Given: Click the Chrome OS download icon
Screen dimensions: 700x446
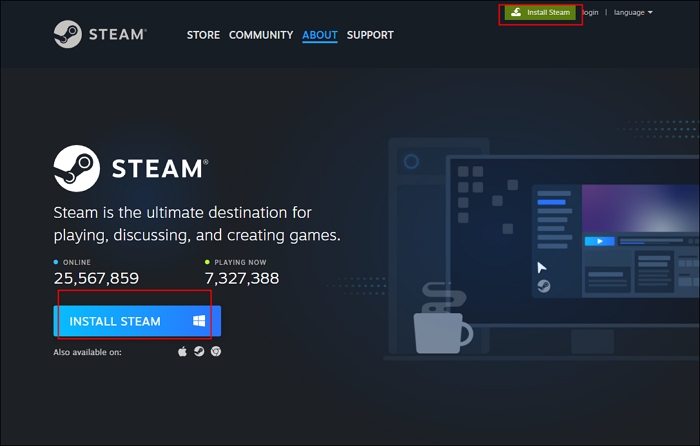Looking at the screenshot, I should tap(216, 351).
